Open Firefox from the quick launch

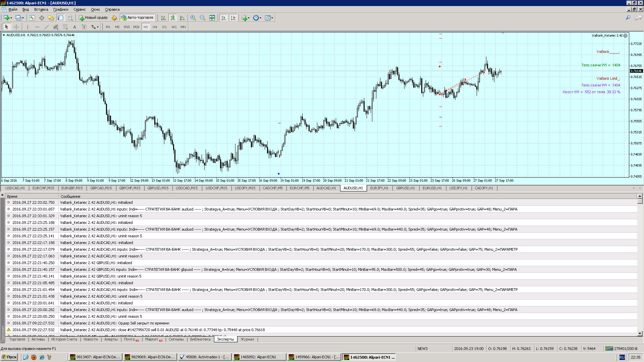pos(34,357)
